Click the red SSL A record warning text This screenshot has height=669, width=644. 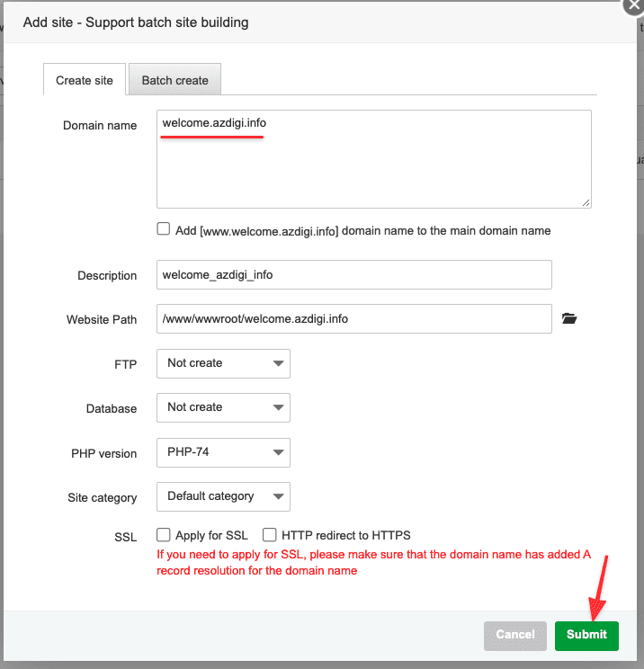[x=372, y=563]
